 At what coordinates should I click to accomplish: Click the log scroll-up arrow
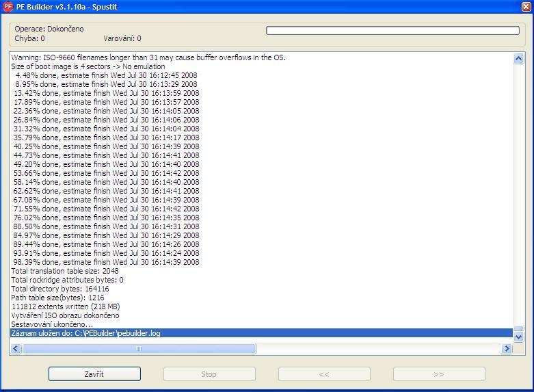tap(518, 59)
